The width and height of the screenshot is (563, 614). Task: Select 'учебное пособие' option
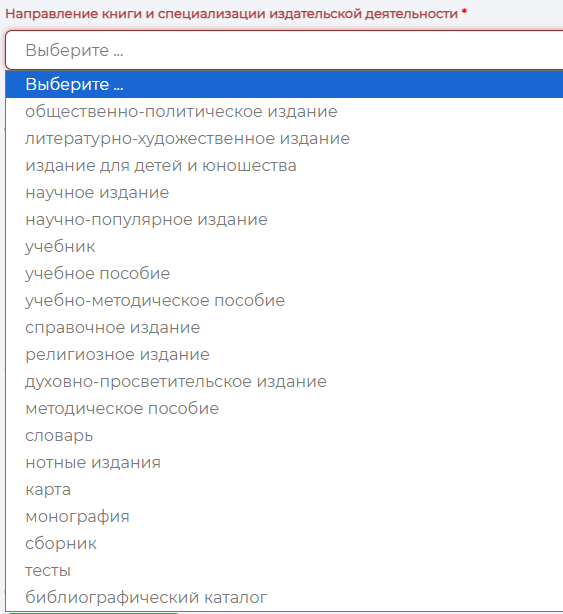pyautogui.click(x=284, y=274)
